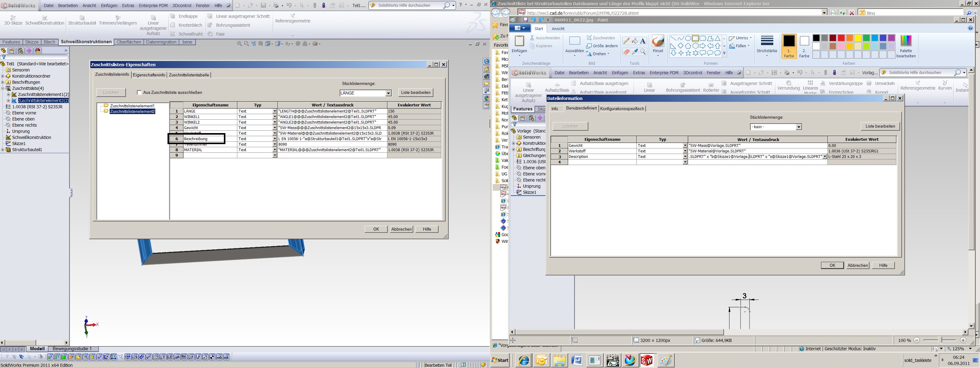Screen dimensions: 980x368
Task: Click Zoom to Fit in the view toolbar
Action: point(239,44)
